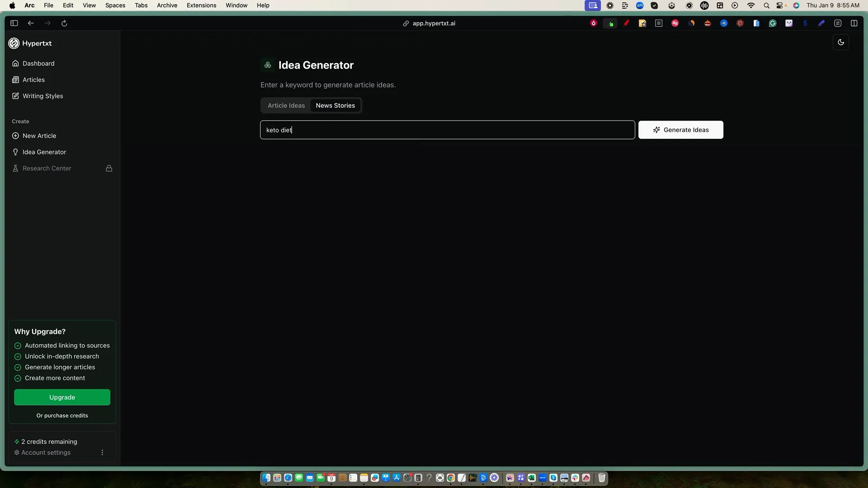Screen dimensions: 868x488
Task: Go back with browser back arrow
Action: tap(31, 23)
